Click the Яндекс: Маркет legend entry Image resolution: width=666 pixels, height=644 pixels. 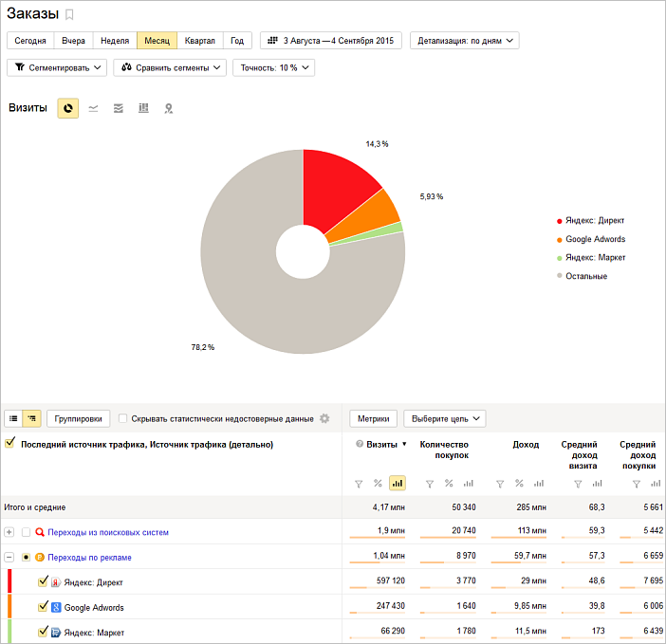[591, 258]
